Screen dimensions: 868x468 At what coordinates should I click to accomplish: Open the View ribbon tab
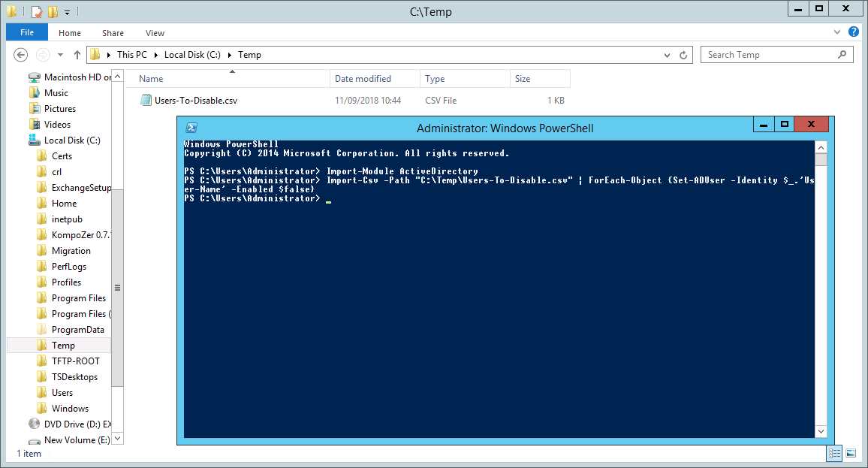[x=155, y=33]
